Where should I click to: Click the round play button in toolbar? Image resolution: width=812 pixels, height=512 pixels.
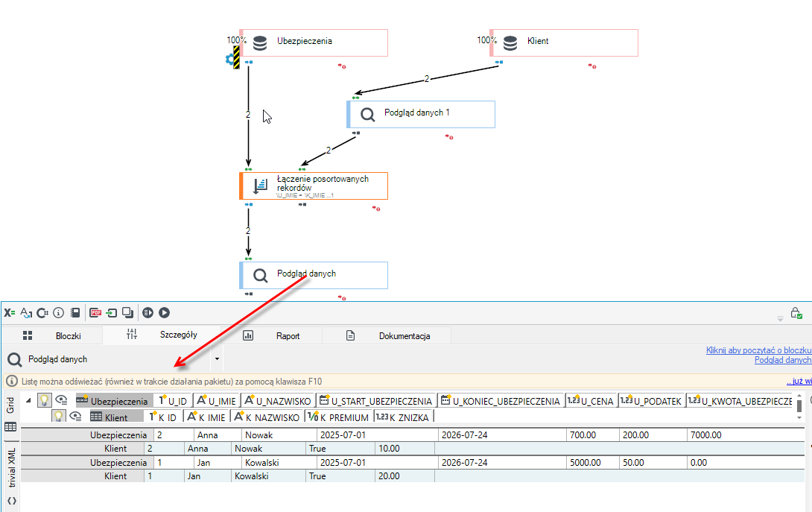[x=164, y=312]
